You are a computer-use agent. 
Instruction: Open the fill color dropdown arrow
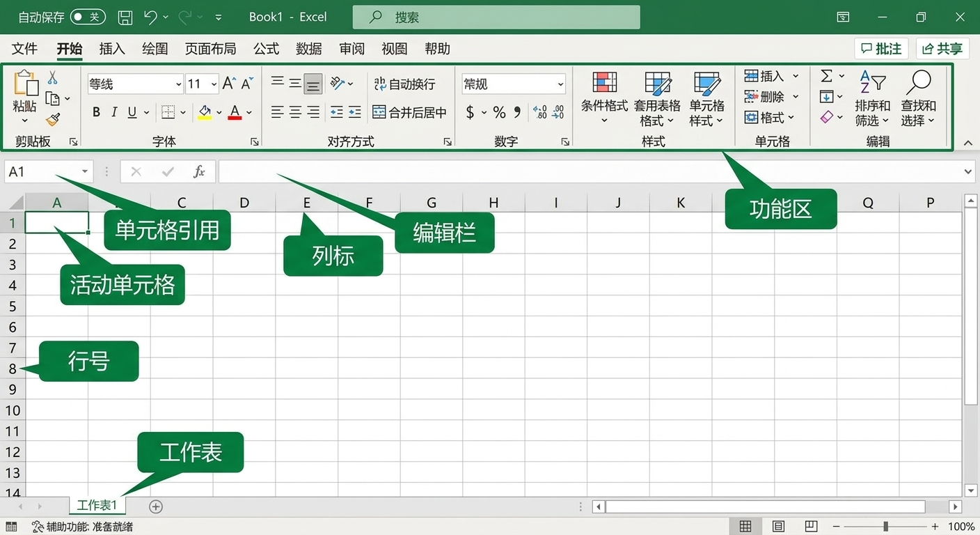pos(219,112)
